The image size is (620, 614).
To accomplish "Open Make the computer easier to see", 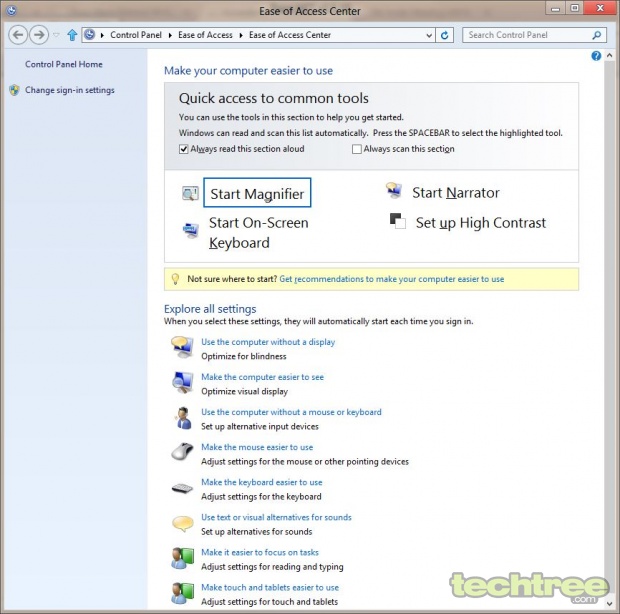I will click(262, 377).
